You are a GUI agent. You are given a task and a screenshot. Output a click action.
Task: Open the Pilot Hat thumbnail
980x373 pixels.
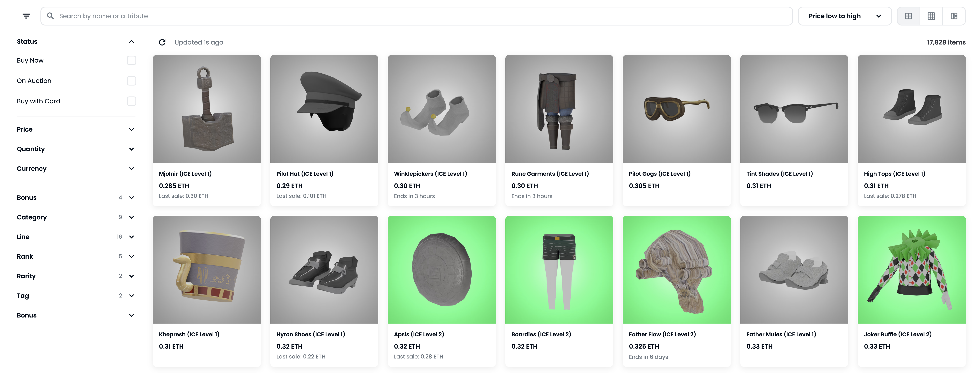click(x=324, y=109)
